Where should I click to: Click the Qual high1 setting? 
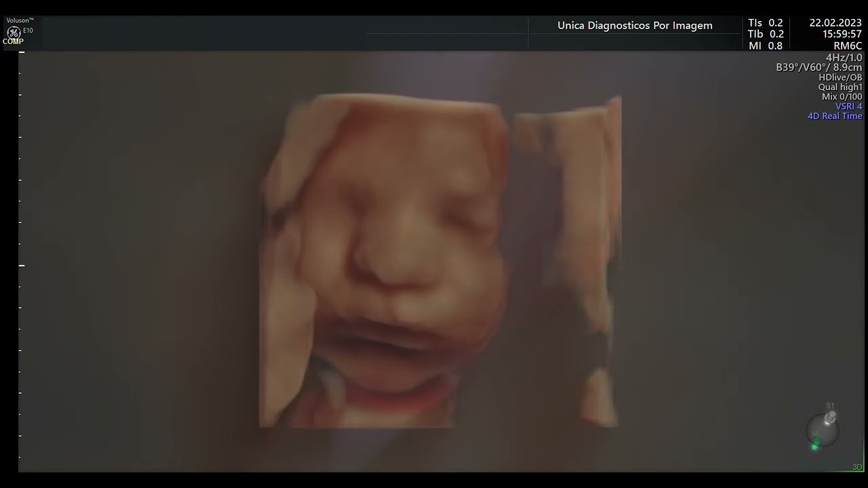(x=840, y=87)
